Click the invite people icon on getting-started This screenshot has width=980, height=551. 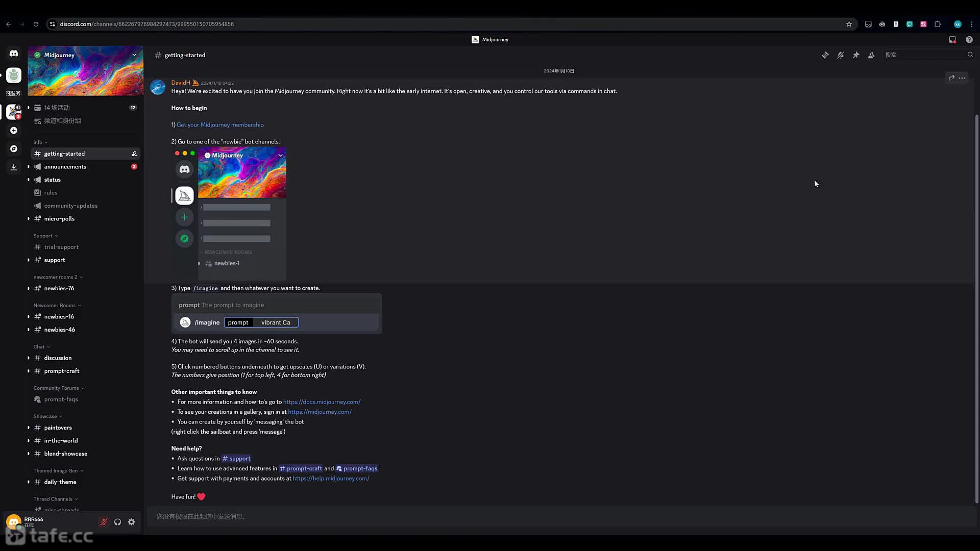(x=134, y=154)
